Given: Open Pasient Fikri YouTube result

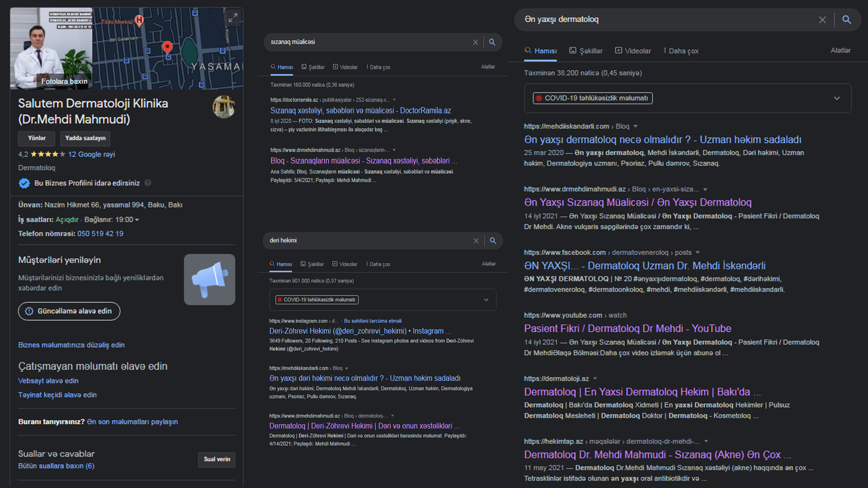Looking at the screenshot, I should [627, 328].
